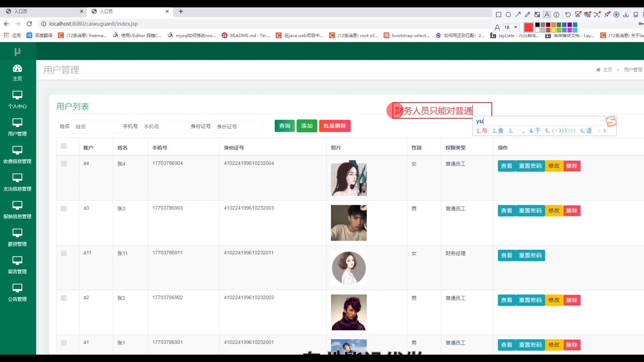Click the undo annotation icon
The width and height of the screenshot is (644, 362).
coord(568,14)
